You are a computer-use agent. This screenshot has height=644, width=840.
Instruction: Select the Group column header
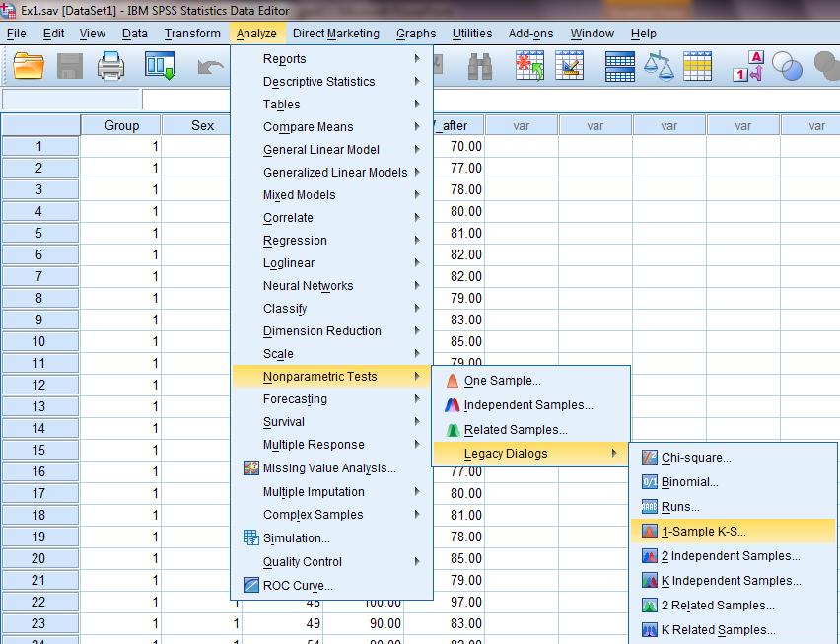click(x=121, y=125)
